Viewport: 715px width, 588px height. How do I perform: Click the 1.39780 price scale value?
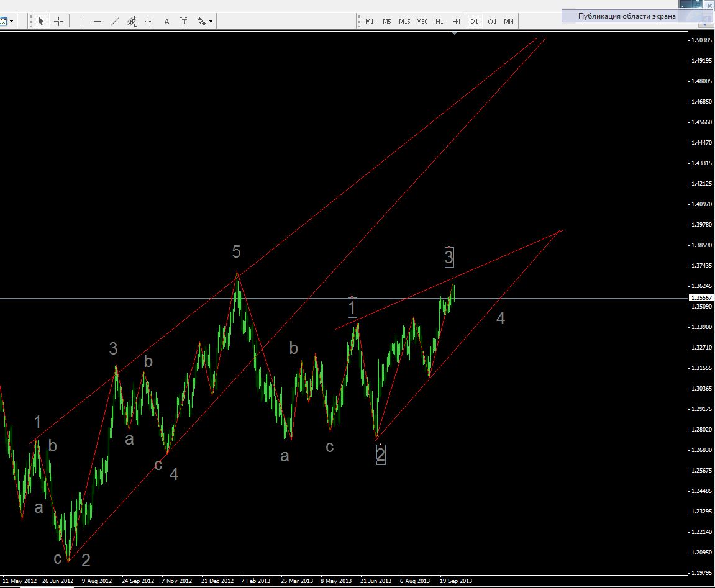point(701,224)
